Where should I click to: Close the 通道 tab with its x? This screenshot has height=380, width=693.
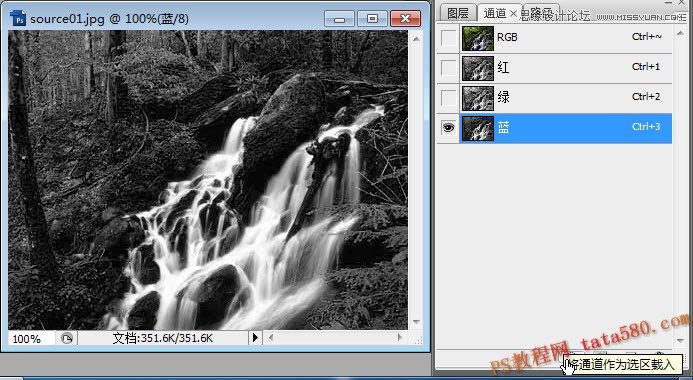click(x=513, y=14)
